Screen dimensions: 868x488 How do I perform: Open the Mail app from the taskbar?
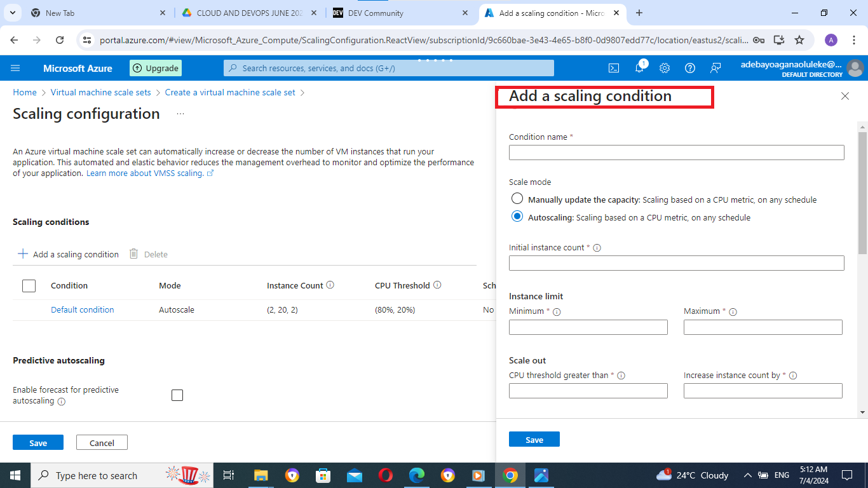click(355, 475)
